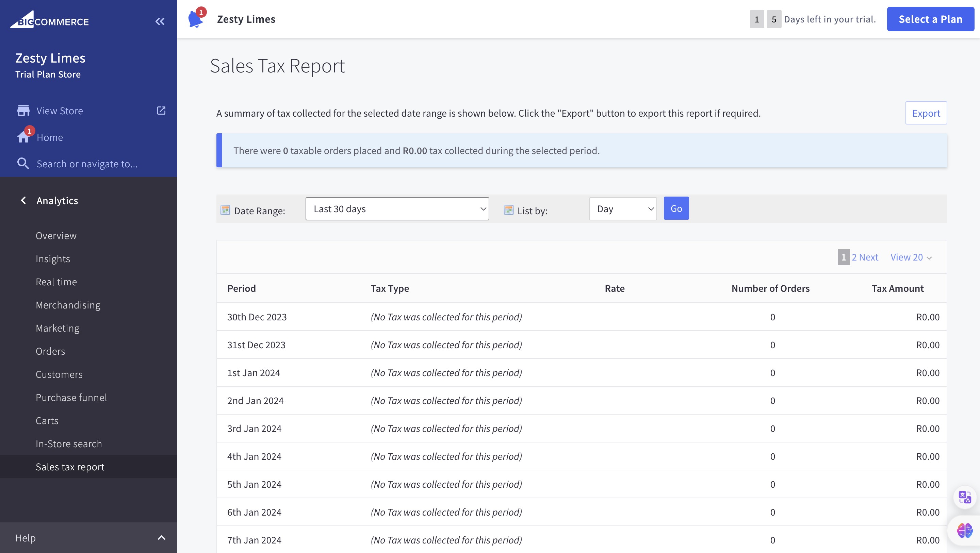Screen dimensions: 980x553
Task: Click the notification bell icon
Action: click(x=196, y=19)
